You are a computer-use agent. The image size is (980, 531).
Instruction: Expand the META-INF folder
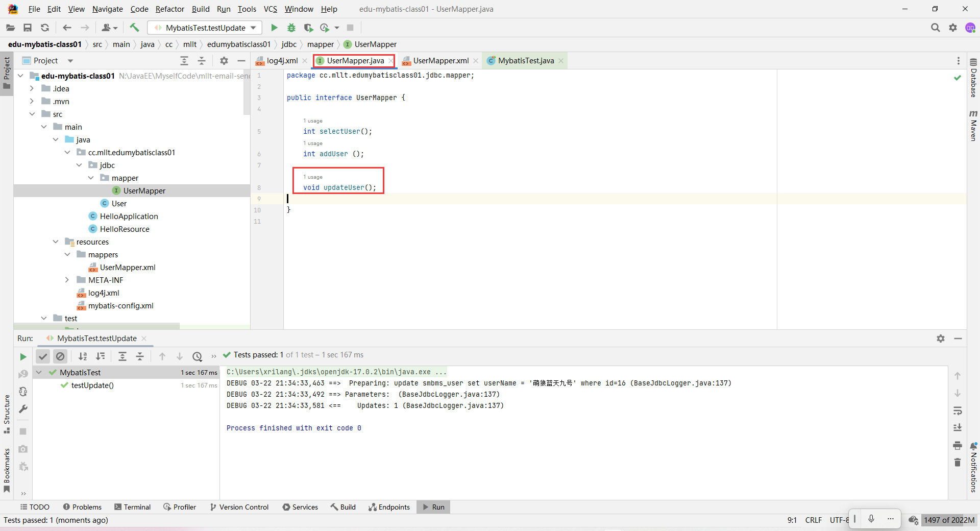(x=67, y=280)
